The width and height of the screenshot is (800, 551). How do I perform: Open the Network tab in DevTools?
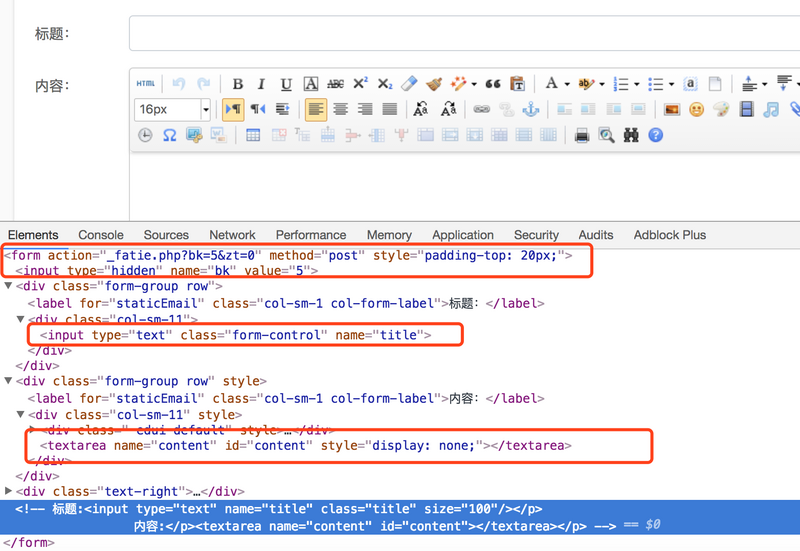click(232, 235)
